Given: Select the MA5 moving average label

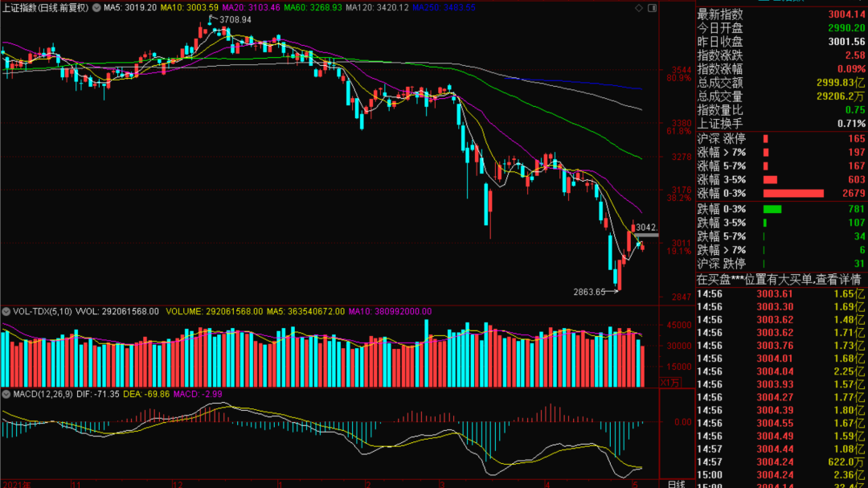Looking at the screenshot, I should [133, 6].
